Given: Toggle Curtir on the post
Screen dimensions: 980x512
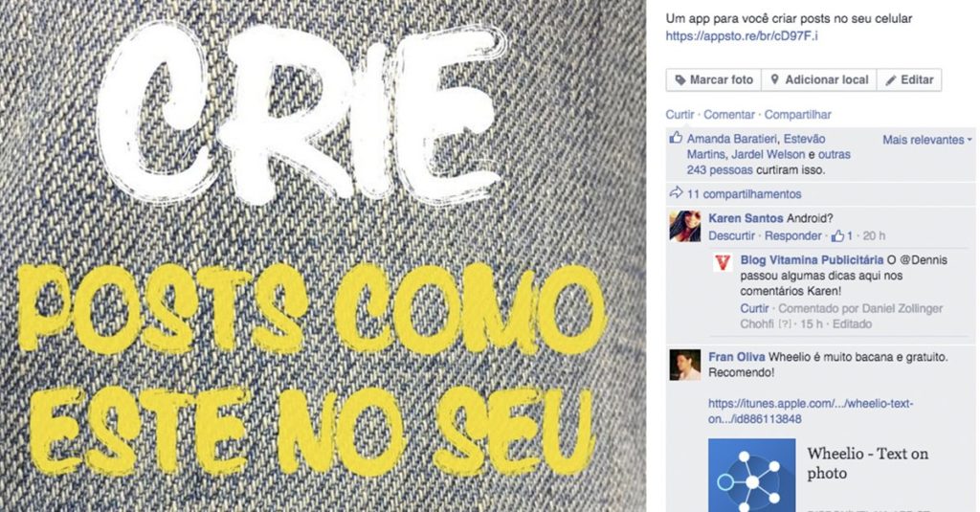Looking at the screenshot, I should coord(679,115).
